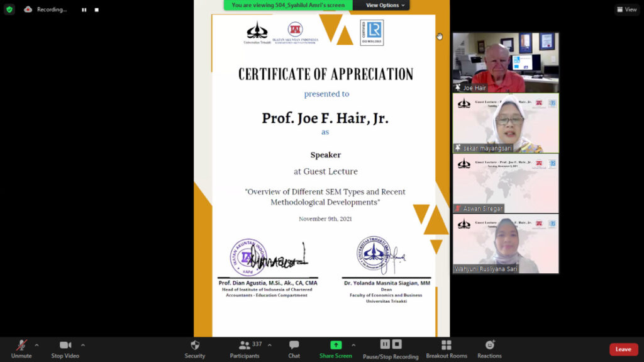This screenshot has width=644, height=362.
Task: Click the ISO certified logo on certificate
Action: click(372, 33)
